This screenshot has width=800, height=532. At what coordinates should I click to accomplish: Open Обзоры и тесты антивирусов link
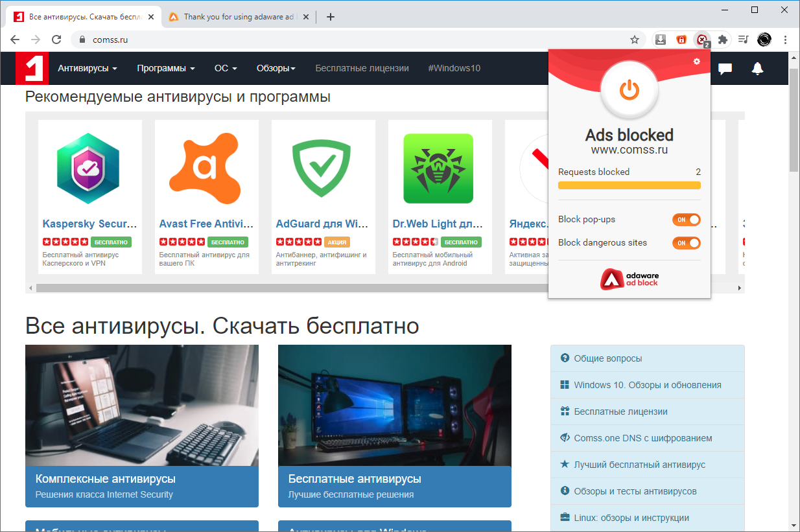coord(648,491)
